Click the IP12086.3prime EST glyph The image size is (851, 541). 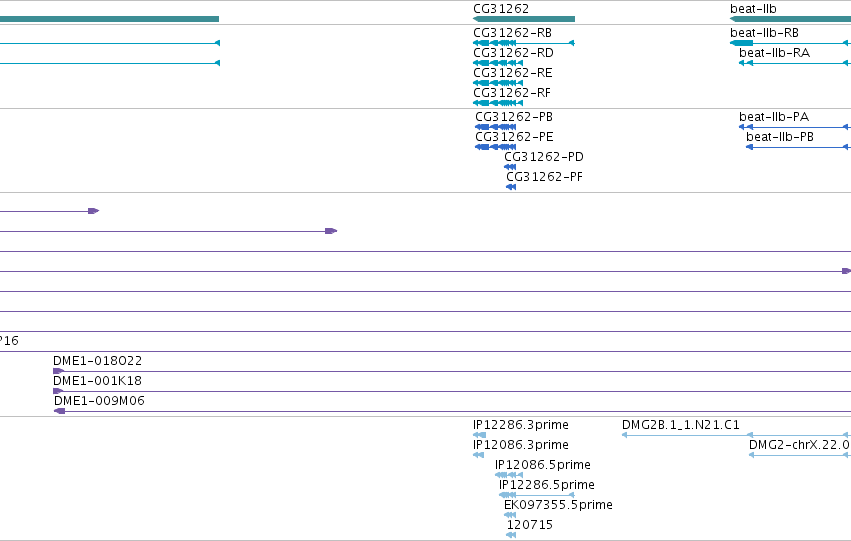pyautogui.click(x=479, y=455)
